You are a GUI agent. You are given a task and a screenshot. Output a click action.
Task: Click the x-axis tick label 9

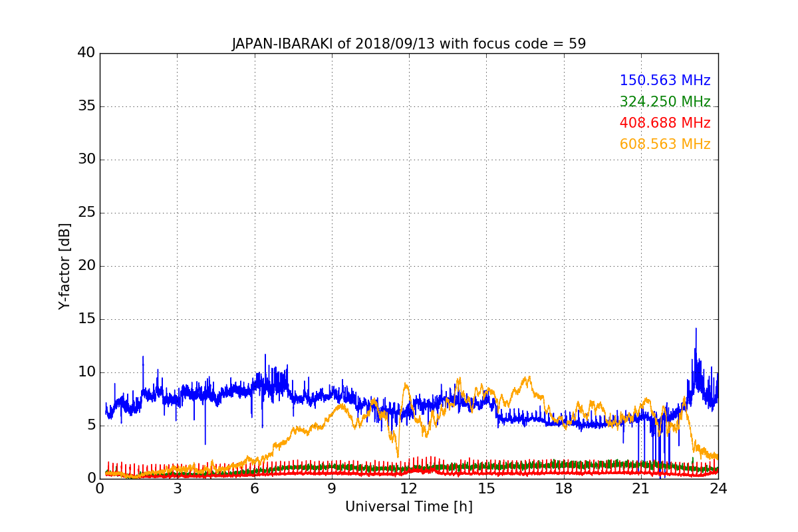332,489
